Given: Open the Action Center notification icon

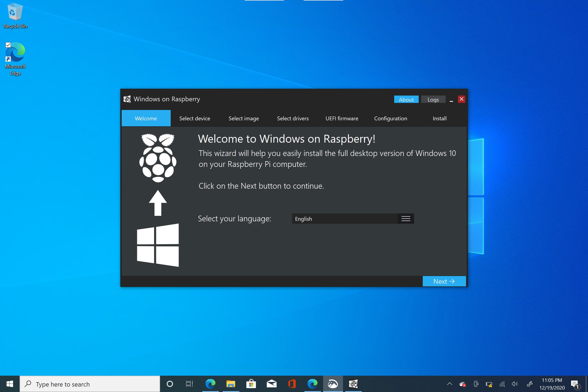Looking at the screenshot, I should pos(575,384).
